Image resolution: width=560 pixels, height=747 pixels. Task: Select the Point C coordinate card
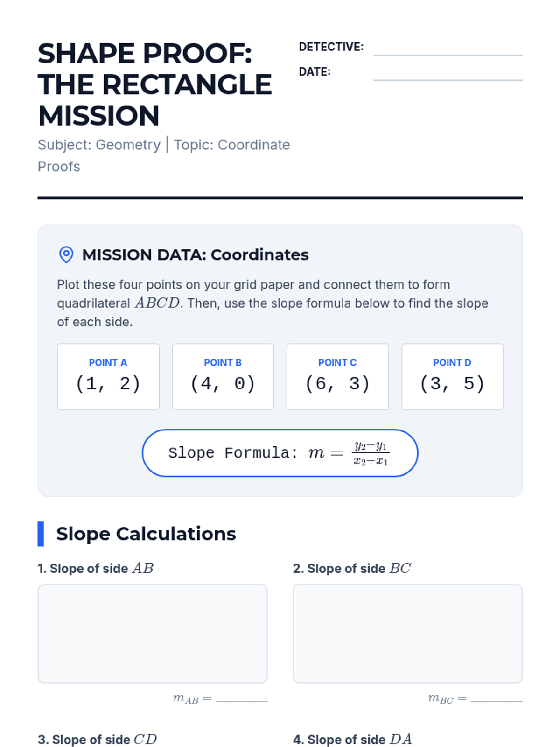point(337,377)
